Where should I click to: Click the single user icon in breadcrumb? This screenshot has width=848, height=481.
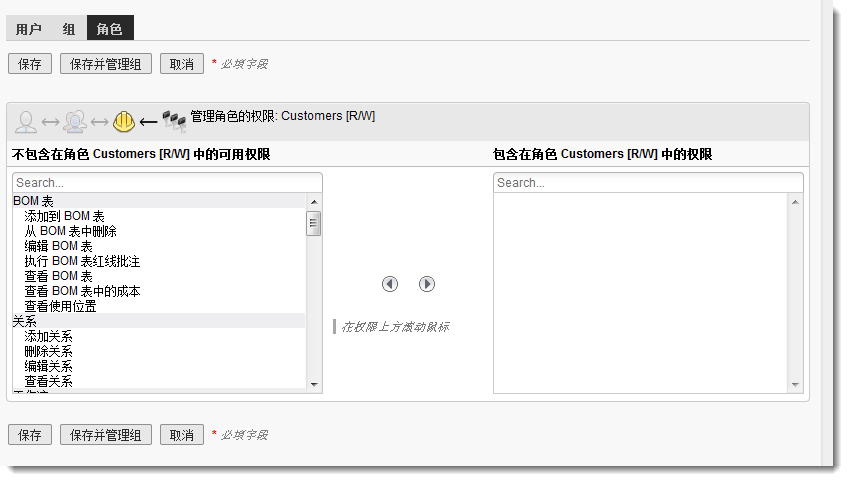click(25, 122)
